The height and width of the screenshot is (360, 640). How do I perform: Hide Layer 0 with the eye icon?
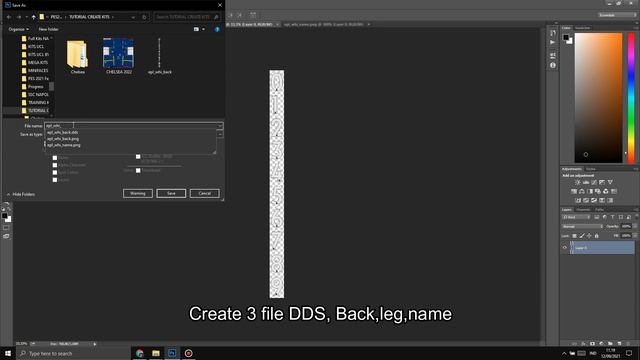coord(565,248)
